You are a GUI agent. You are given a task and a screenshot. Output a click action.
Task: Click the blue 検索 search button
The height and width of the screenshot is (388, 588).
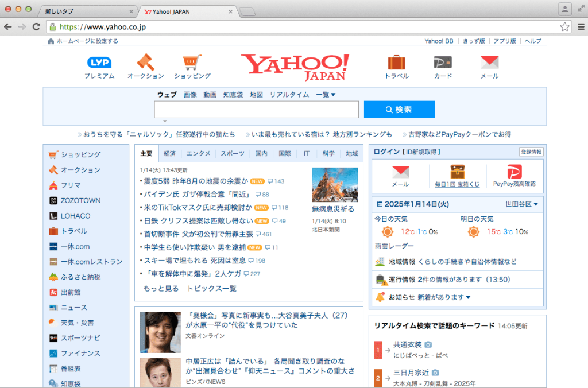(x=399, y=110)
